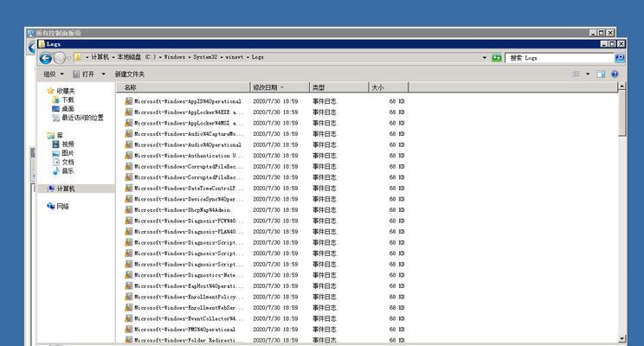Expand breadcrumb arrow after winevt

(x=248, y=57)
